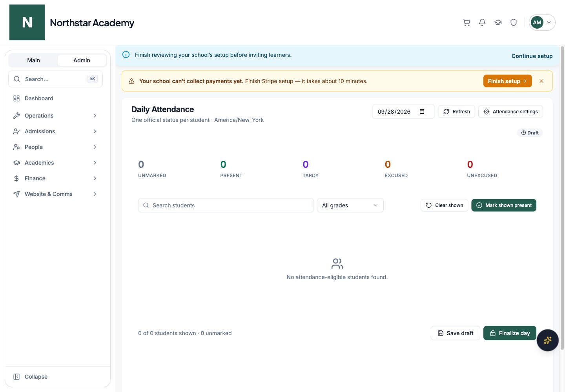Click the America/New_York timezone text
Image resolution: width=565 pixels, height=392 pixels.
tap(239, 120)
